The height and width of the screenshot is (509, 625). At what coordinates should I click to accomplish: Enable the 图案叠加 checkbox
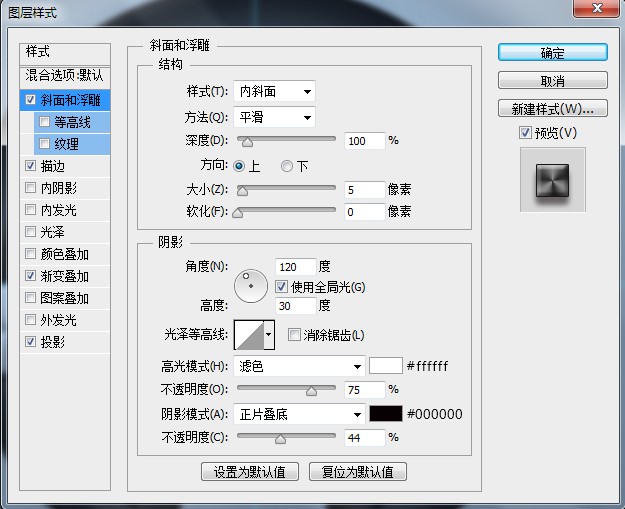(x=31, y=297)
